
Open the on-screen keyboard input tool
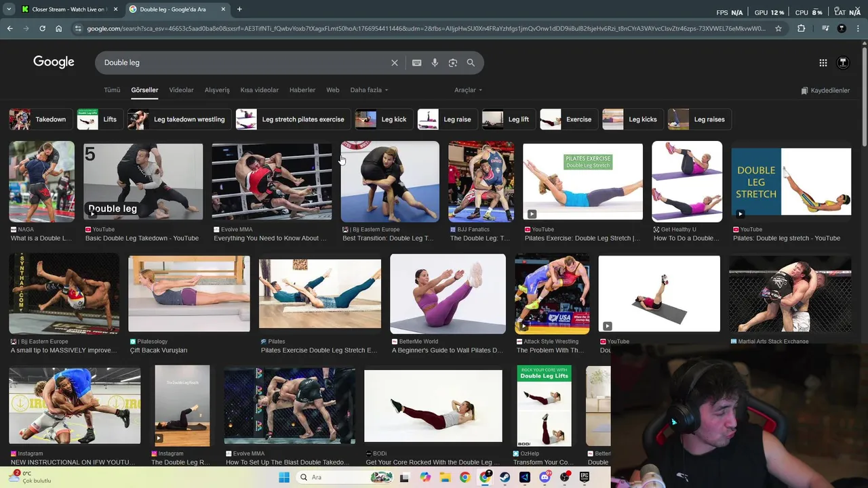[417, 62]
